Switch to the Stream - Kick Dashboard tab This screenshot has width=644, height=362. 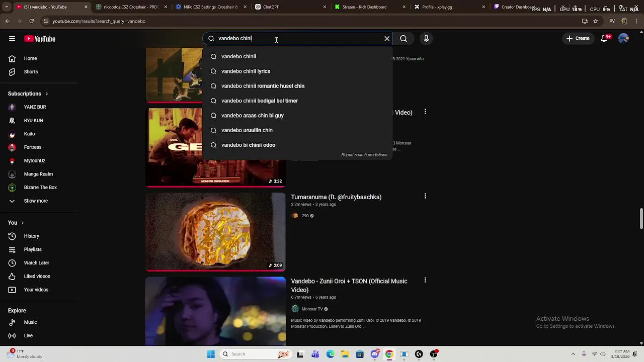(x=371, y=7)
